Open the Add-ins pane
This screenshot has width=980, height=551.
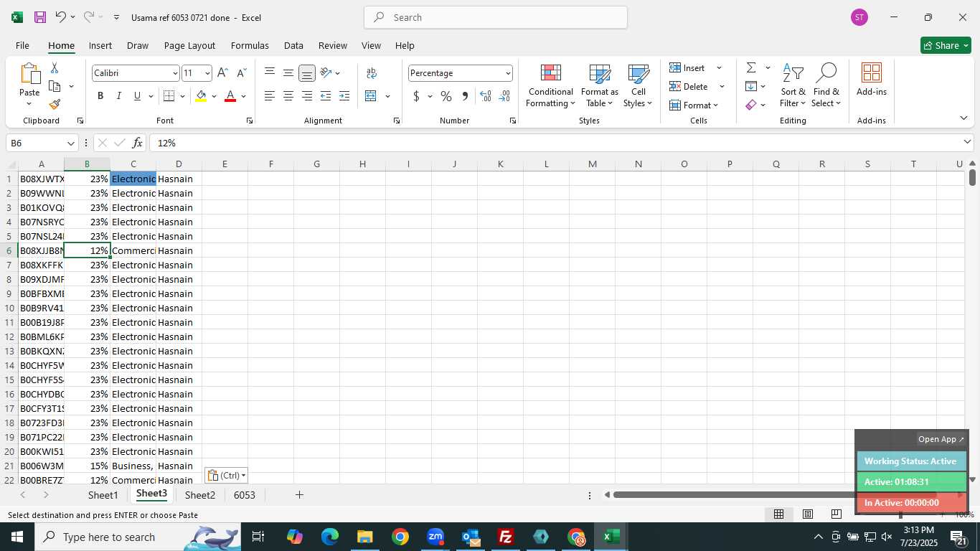tap(872, 80)
